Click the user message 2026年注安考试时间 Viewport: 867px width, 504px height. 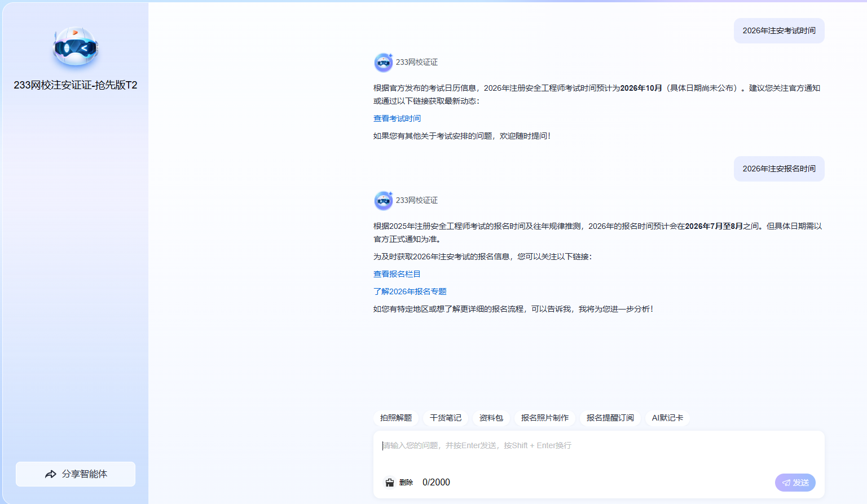(x=779, y=30)
